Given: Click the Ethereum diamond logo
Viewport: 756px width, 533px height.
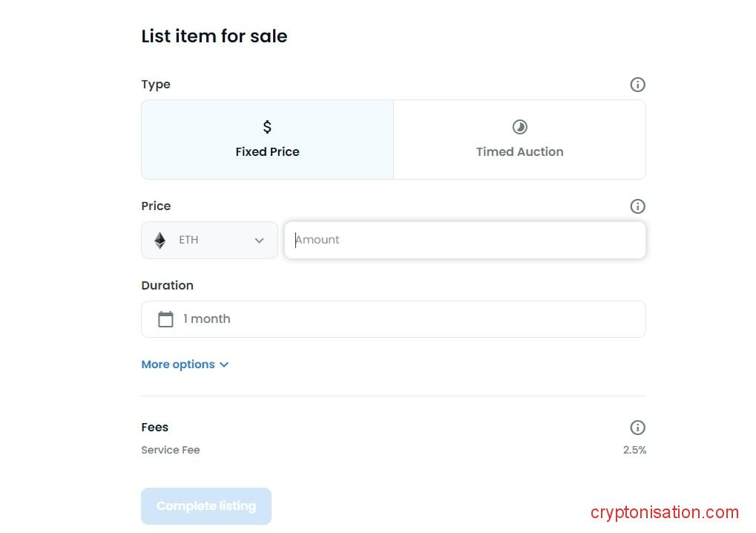Looking at the screenshot, I should (160, 241).
